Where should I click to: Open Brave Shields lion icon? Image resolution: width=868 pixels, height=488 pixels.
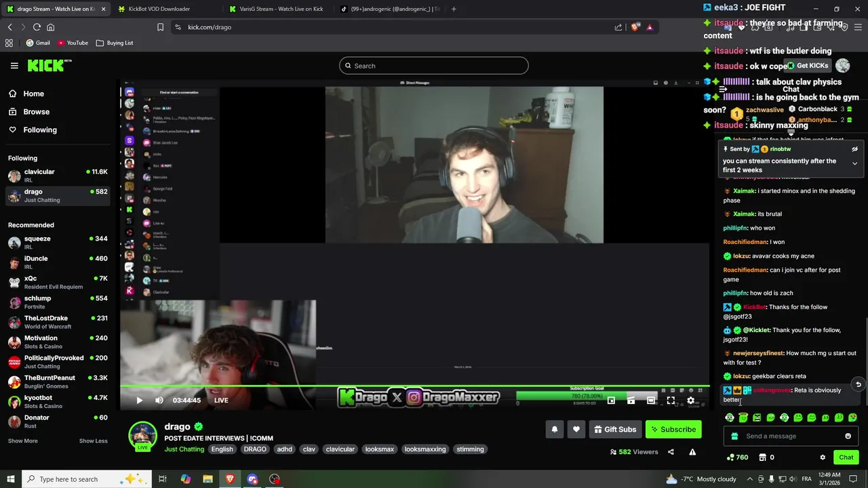point(635,27)
